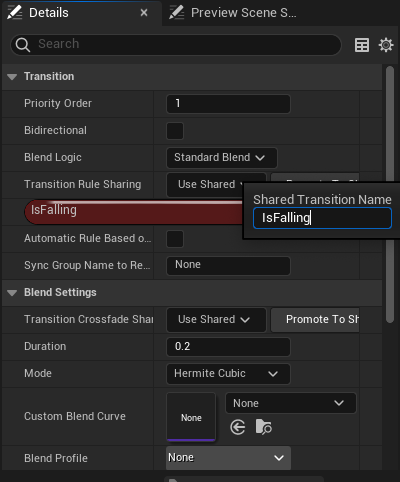Switch to Preview Scene Settings tab
The height and width of the screenshot is (482, 400).
click(233, 13)
